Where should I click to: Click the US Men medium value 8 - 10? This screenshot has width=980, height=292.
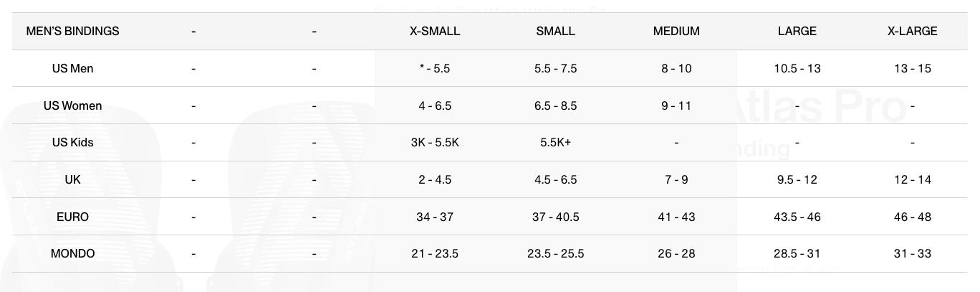point(676,69)
